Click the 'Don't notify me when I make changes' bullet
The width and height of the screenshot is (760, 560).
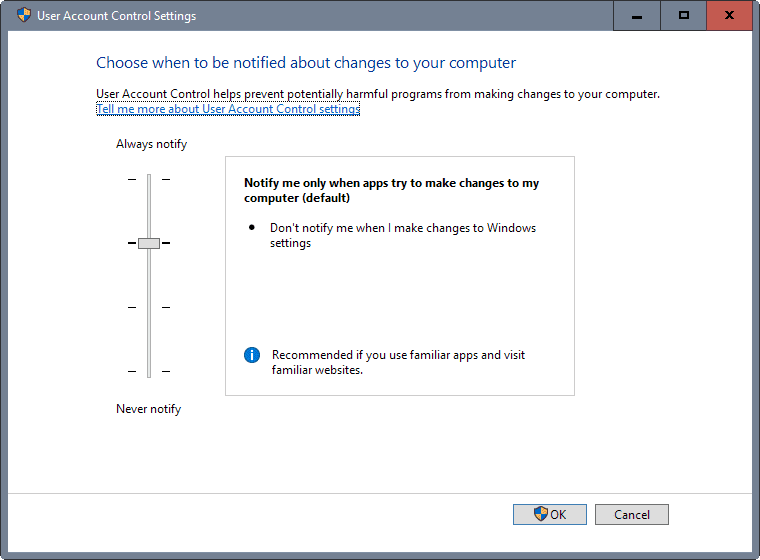tap(403, 235)
